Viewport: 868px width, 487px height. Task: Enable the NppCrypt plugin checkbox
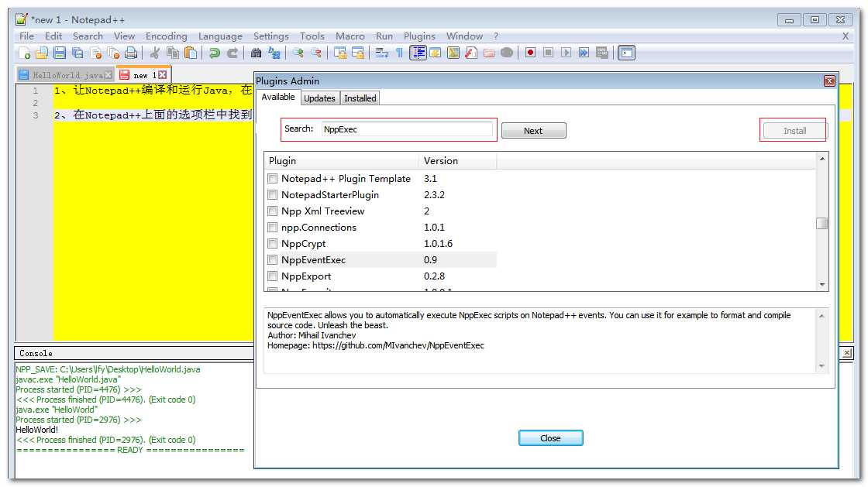272,244
